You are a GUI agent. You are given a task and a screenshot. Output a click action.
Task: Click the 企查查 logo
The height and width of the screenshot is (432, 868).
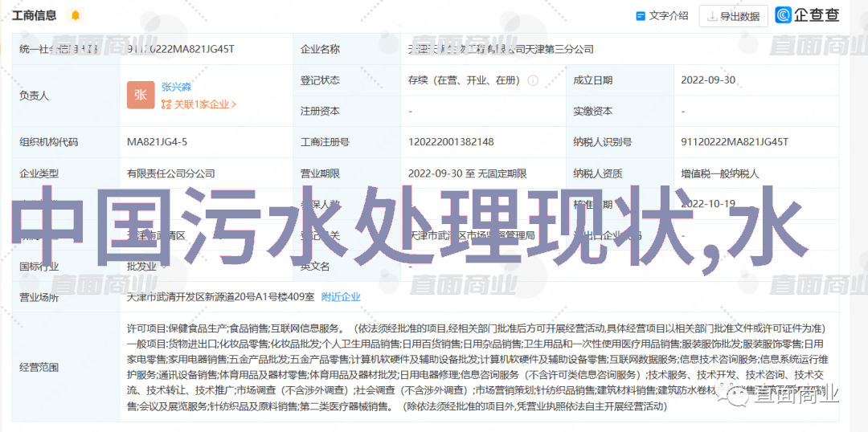(807, 15)
